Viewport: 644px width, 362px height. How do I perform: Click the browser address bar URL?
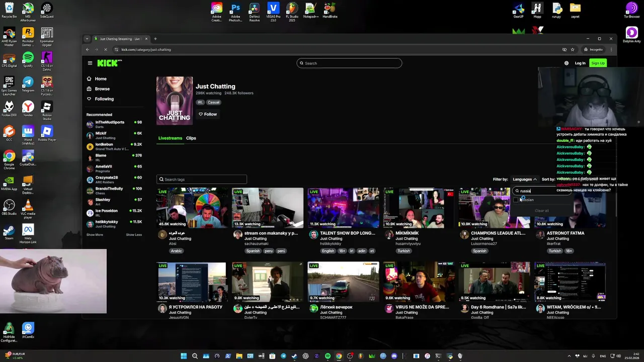pos(146,49)
